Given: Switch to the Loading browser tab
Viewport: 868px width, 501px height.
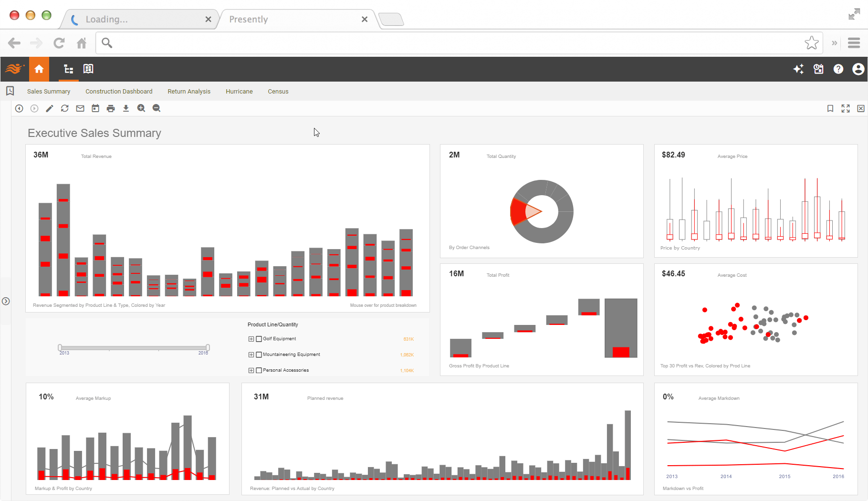Looking at the screenshot, I should 138,19.
